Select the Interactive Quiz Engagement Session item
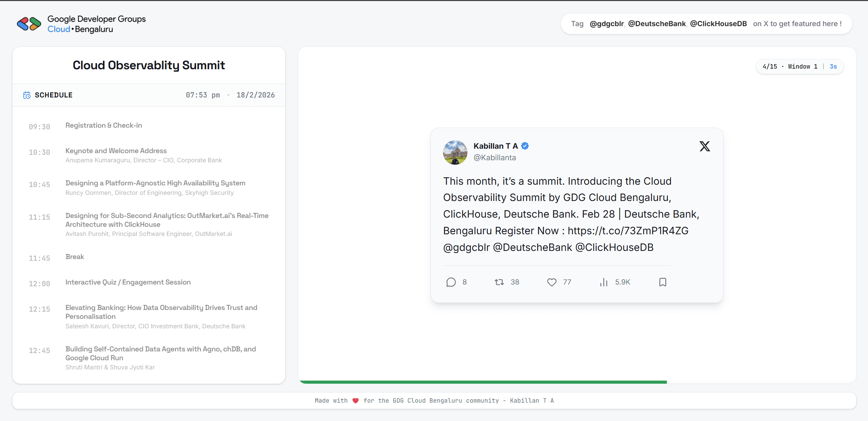The width and height of the screenshot is (868, 421). click(128, 282)
